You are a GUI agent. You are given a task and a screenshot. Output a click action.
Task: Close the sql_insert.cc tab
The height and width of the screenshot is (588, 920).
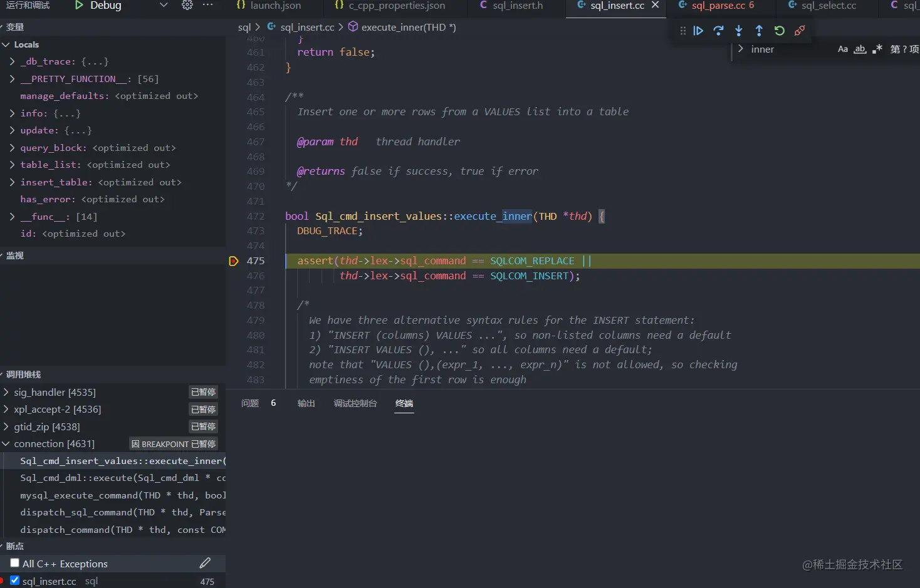656,5
